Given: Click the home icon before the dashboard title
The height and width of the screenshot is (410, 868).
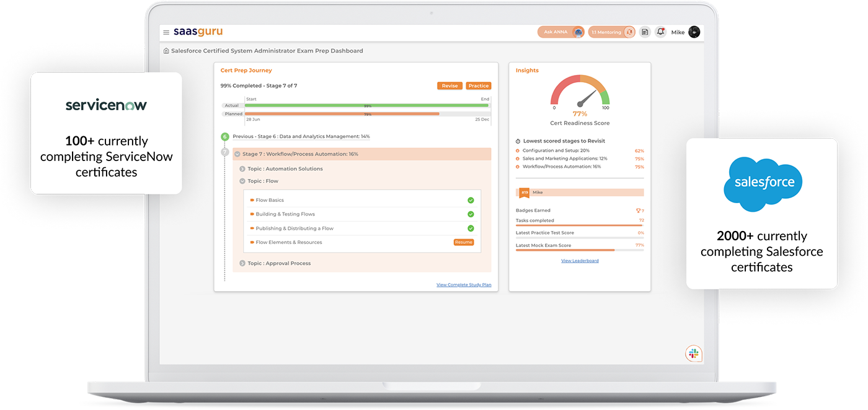Looking at the screenshot, I should (166, 51).
